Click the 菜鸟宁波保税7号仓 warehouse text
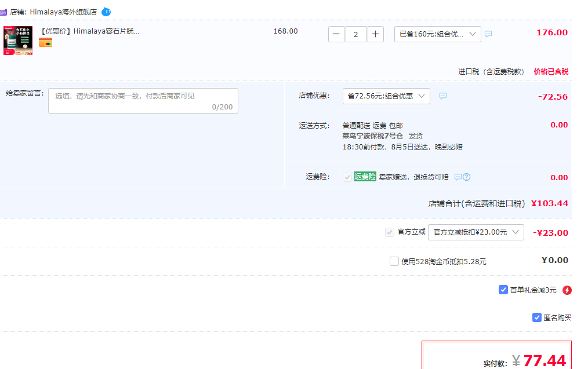Image resolution: width=588 pixels, height=369 pixels. tap(372, 136)
